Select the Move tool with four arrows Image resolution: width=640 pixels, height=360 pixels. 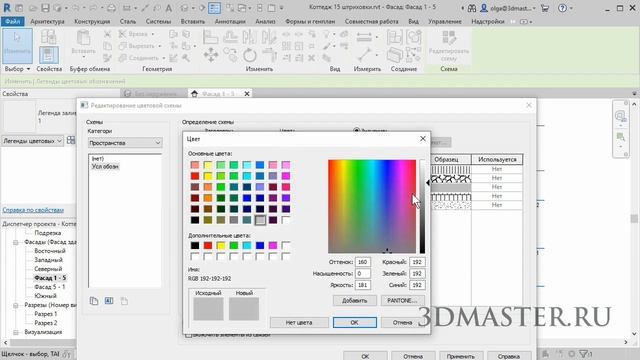[x=211, y=55]
